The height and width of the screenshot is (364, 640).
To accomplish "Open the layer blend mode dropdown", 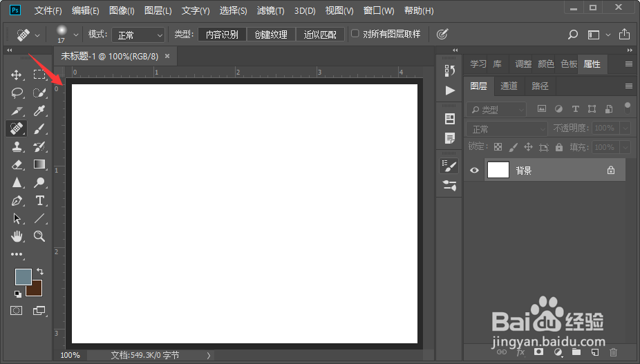I will (507, 129).
